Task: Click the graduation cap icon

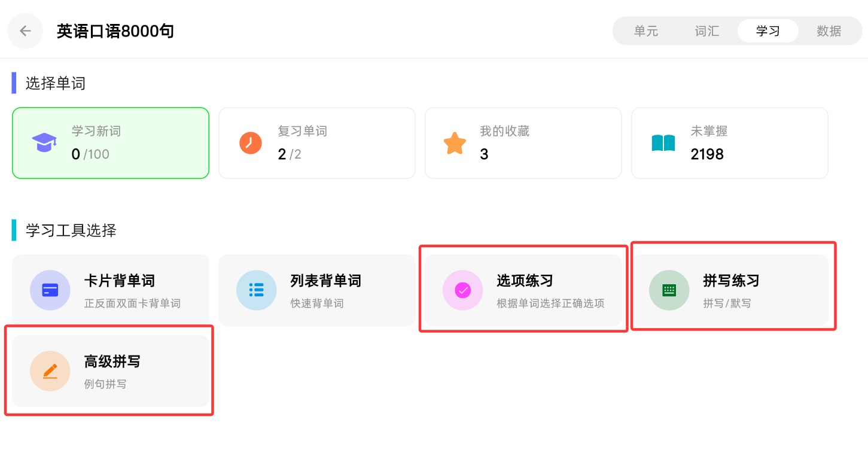Action: (x=44, y=143)
